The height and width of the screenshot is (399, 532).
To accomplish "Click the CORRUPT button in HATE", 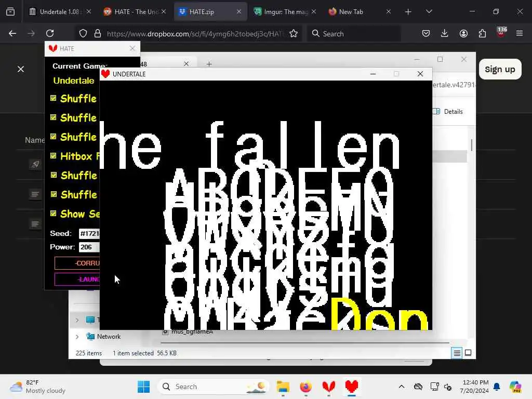I will click(x=77, y=263).
